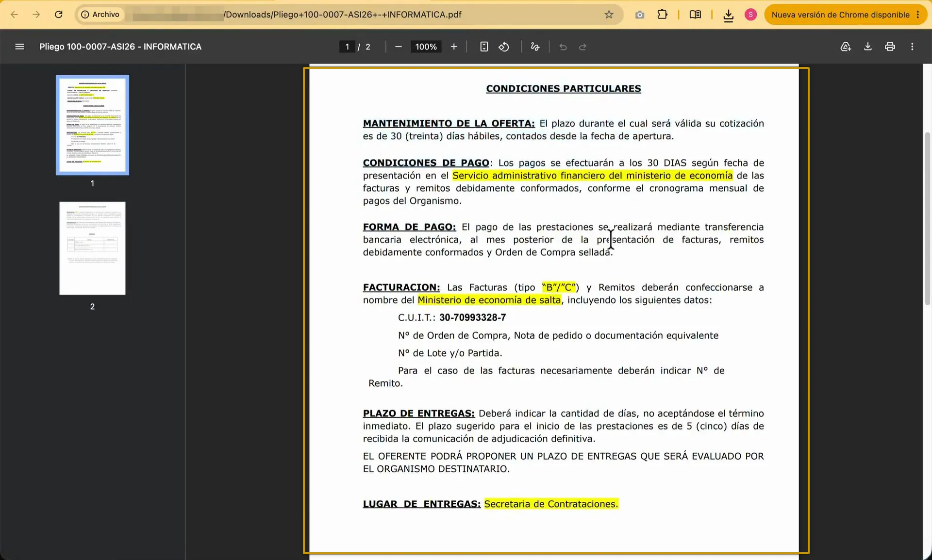Image resolution: width=932 pixels, height=560 pixels.
Task: Click 'PLAZO DE ENTREGAS:' heading
Action: pyautogui.click(x=418, y=413)
